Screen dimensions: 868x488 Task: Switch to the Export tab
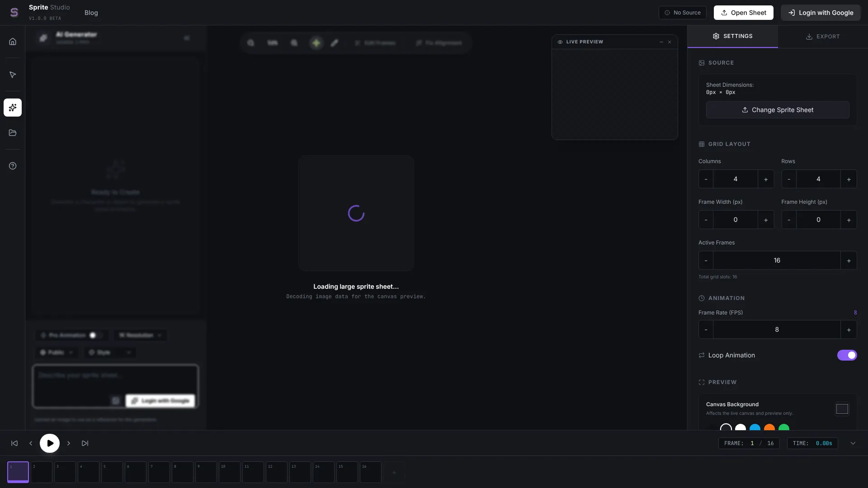pos(823,37)
